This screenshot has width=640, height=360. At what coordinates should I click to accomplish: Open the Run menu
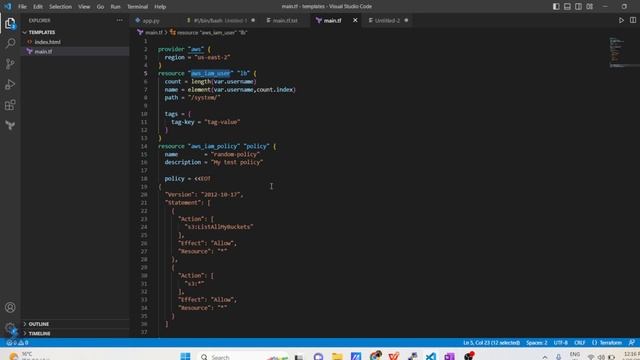[x=116, y=7]
